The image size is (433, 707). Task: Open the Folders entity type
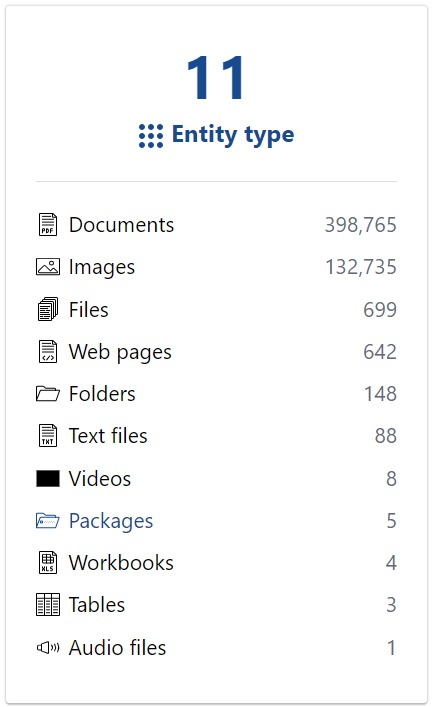(102, 394)
